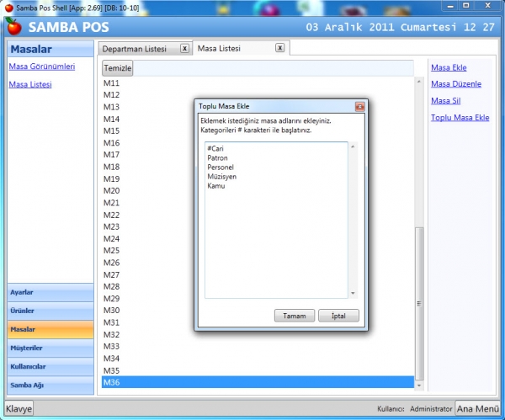Open the Masa Listesi sidebar link
This screenshot has height=420, width=505.
30,84
